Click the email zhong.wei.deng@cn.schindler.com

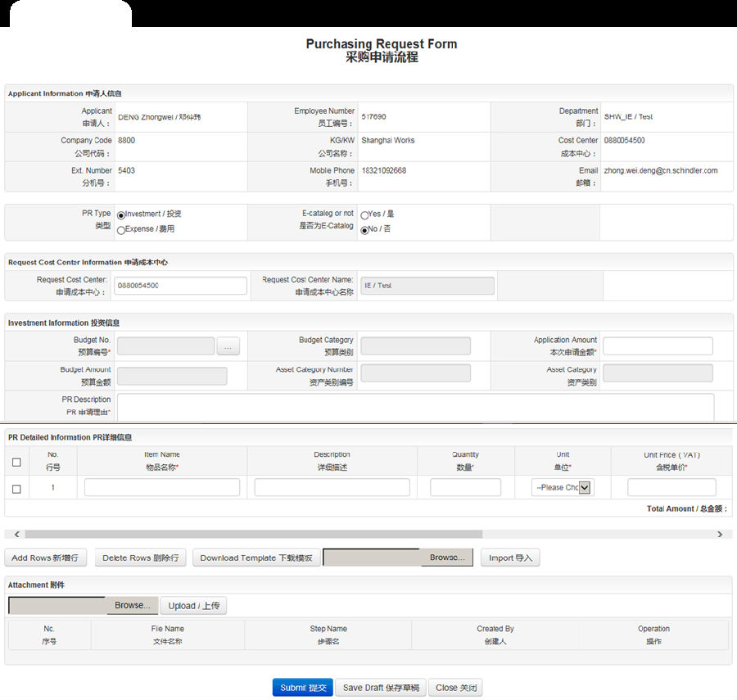point(660,170)
